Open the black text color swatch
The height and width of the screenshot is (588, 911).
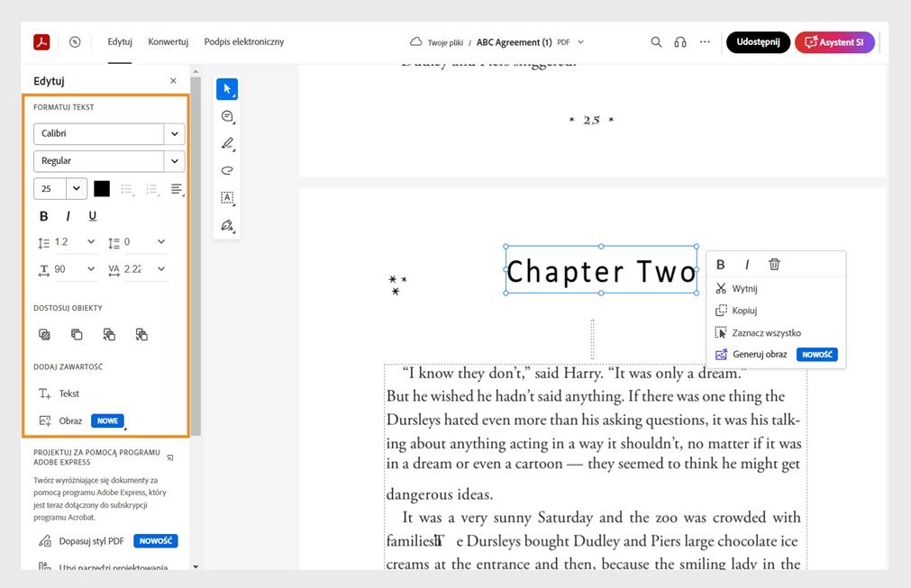coord(102,189)
